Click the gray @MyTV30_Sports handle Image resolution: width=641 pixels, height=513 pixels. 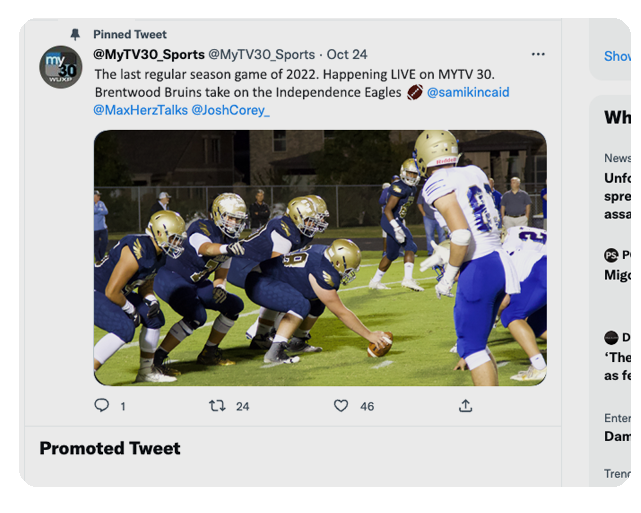262,54
